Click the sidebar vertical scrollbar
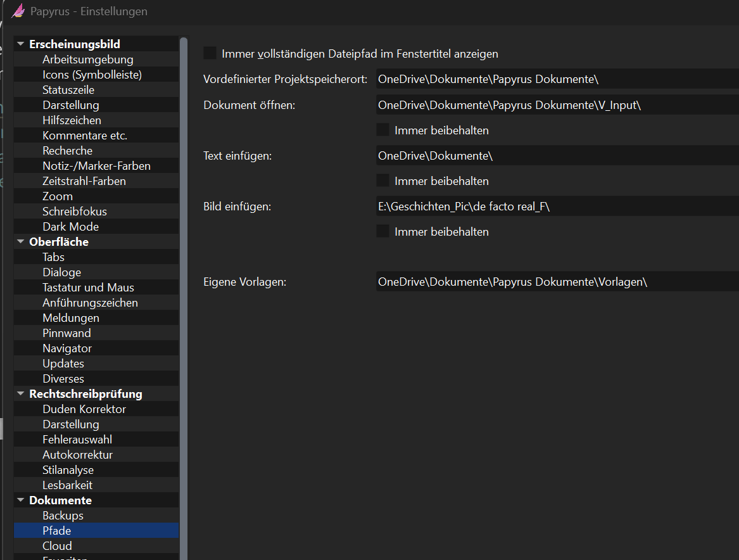Image resolution: width=739 pixels, height=560 pixels. point(184,253)
